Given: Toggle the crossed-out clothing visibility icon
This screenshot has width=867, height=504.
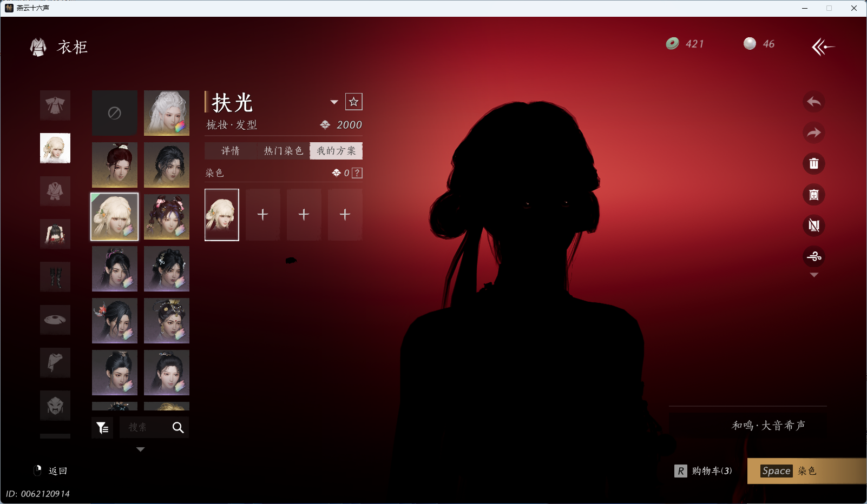Looking at the screenshot, I should 813,226.
